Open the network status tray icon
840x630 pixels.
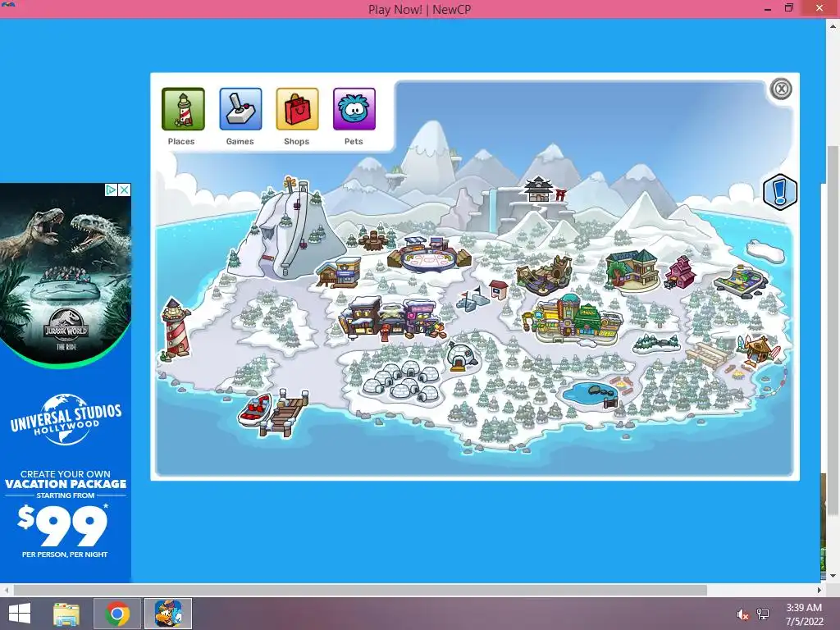[763, 614]
